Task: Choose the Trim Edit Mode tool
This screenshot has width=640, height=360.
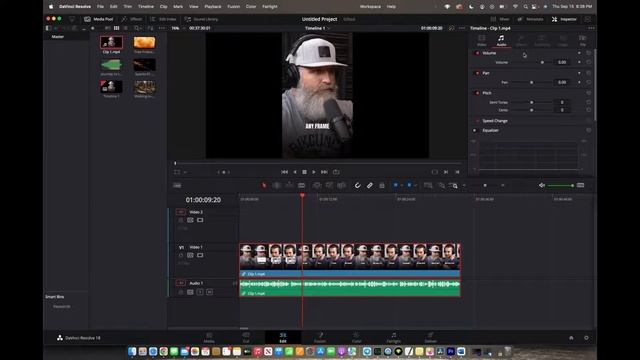Action: click(x=277, y=185)
